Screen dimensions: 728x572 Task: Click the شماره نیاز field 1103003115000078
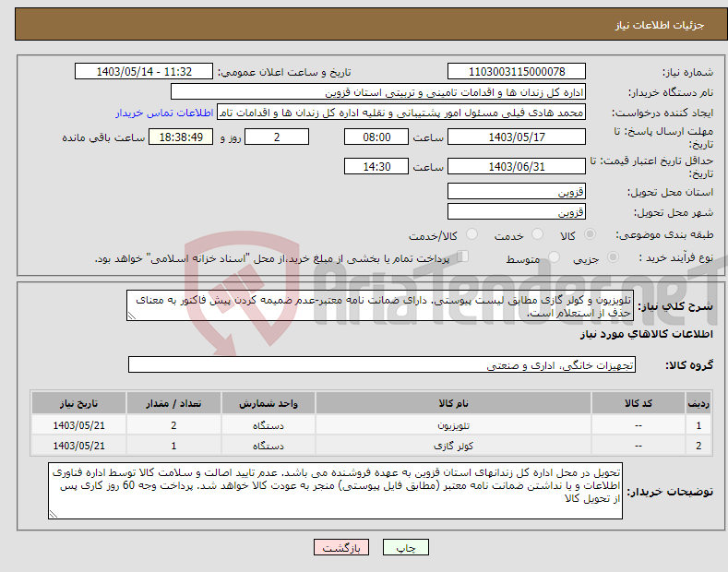pyautogui.click(x=517, y=72)
